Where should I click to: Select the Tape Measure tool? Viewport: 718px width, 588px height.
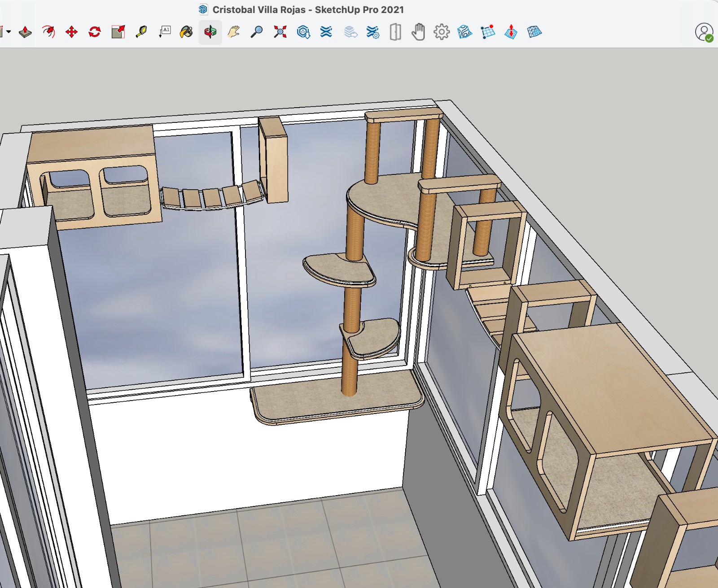(x=141, y=32)
